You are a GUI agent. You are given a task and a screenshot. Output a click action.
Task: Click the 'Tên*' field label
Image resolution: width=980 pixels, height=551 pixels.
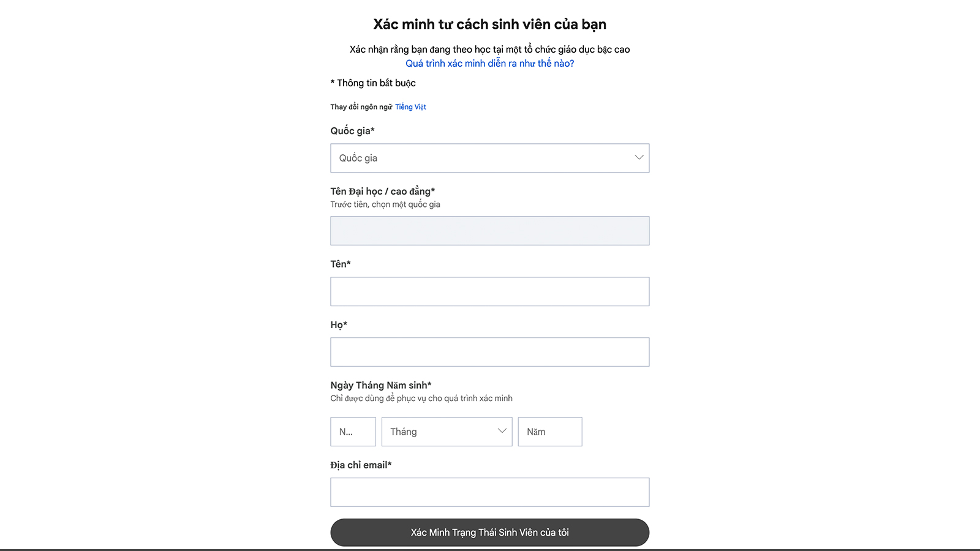341,264
